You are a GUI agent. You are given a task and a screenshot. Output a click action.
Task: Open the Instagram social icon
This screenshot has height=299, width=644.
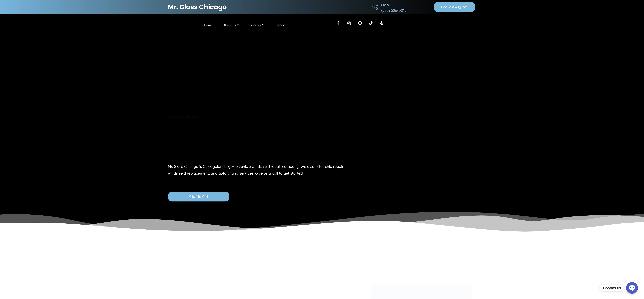click(x=349, y=23)
